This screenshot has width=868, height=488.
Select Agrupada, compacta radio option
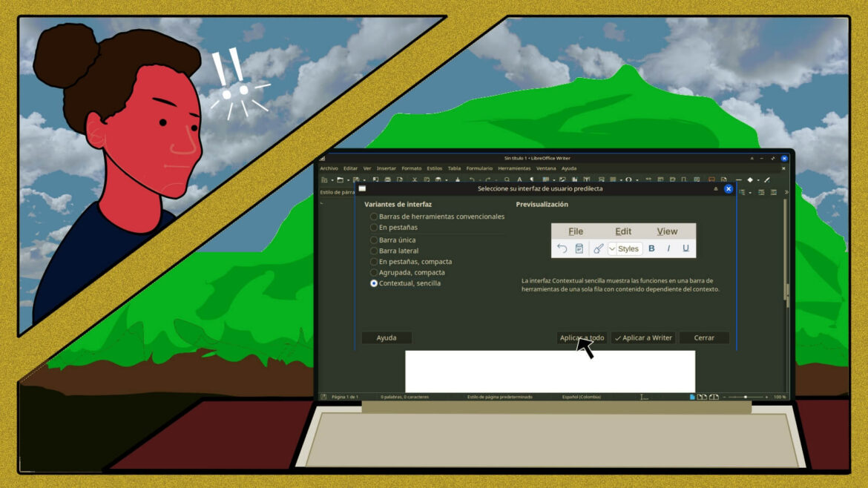tap(407, 272)
